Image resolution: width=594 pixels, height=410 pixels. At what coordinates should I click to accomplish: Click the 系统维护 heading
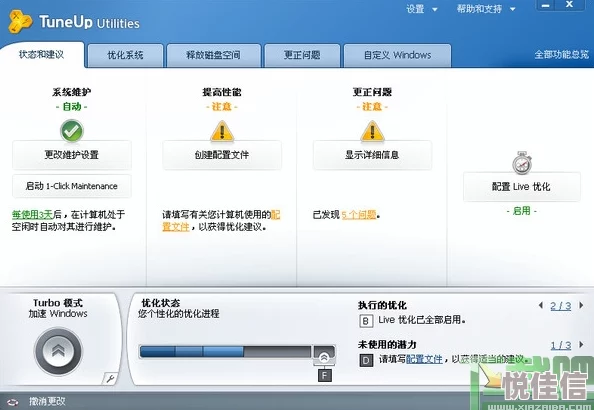72,92
